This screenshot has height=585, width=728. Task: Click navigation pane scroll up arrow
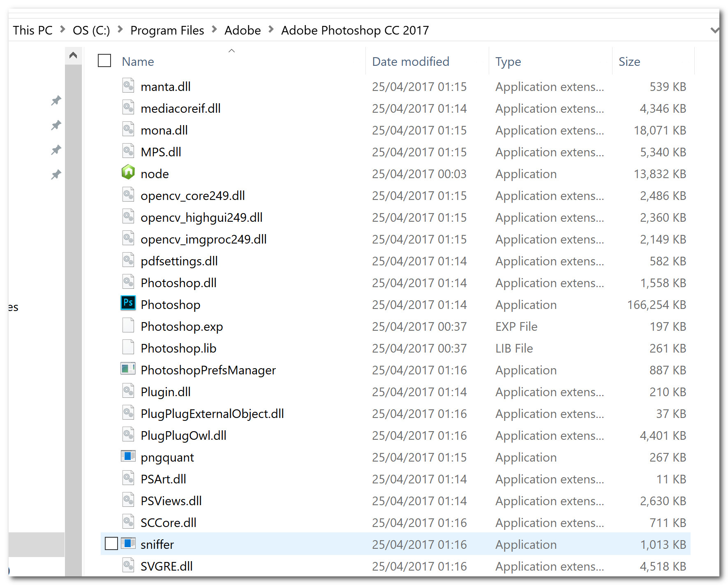pos(74,55)
